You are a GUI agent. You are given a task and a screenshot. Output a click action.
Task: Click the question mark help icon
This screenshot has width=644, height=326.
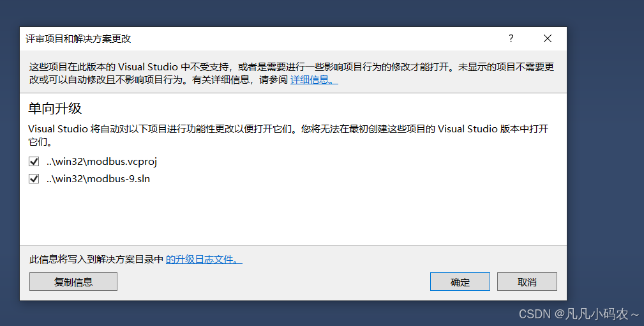pos(511,38)
